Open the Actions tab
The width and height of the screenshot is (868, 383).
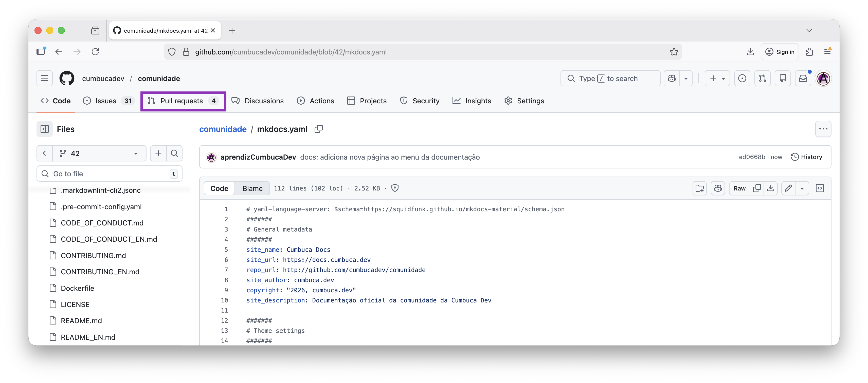click(315, 101)
